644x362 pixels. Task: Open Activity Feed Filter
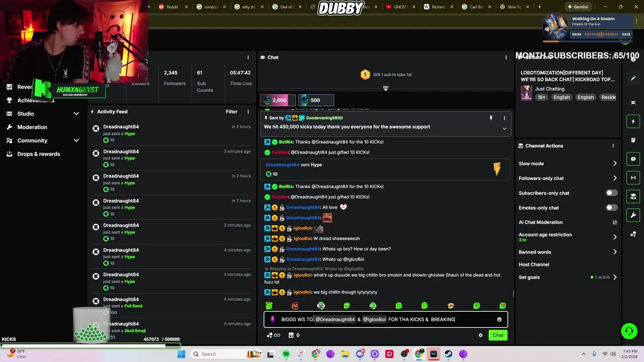pyautogui.click(x=231, y=112)
